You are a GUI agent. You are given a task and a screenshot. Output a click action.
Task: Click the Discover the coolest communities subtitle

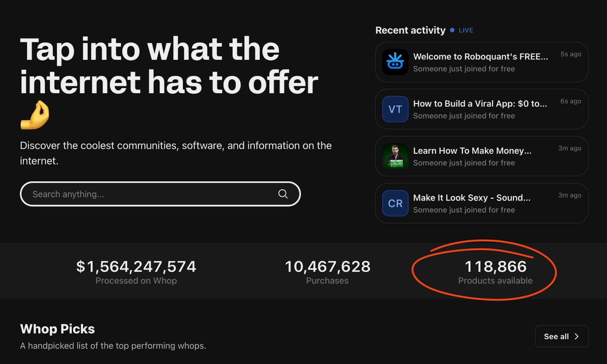point(176,153)
